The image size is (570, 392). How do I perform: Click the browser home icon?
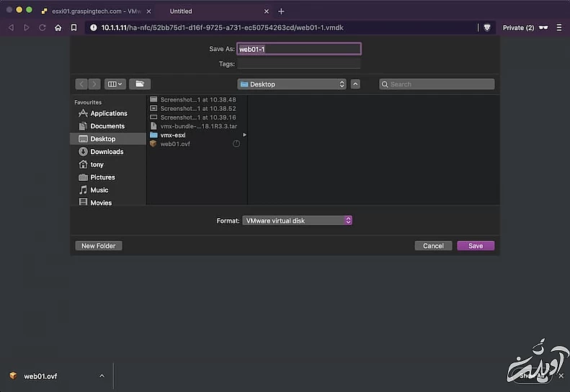pos(58,27)
